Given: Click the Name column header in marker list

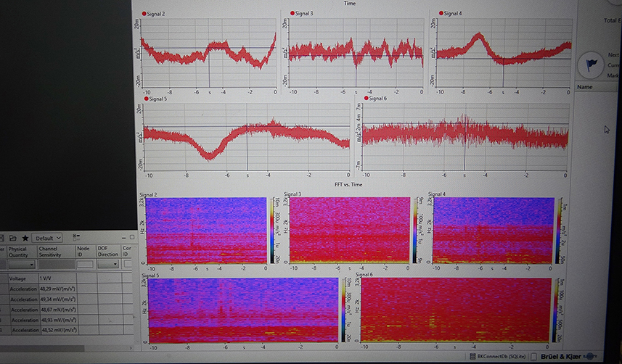Looking at the screenshot, I should point(585,87).
